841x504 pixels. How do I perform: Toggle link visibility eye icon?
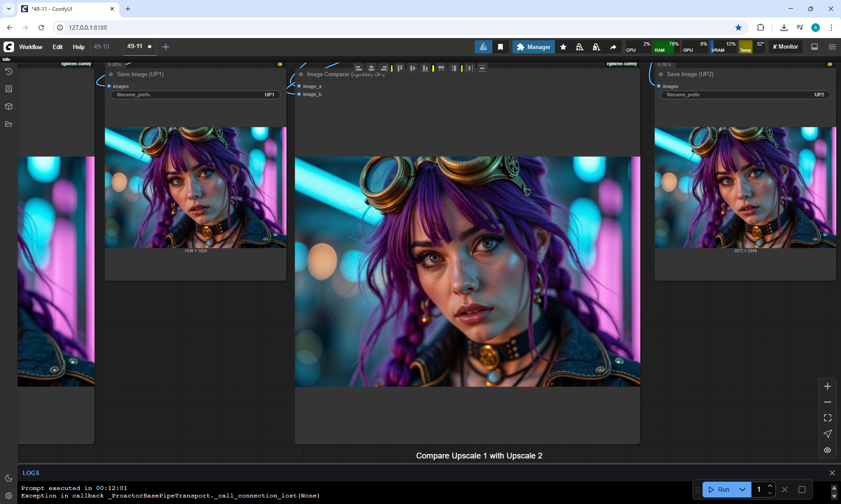pos(827,450)
